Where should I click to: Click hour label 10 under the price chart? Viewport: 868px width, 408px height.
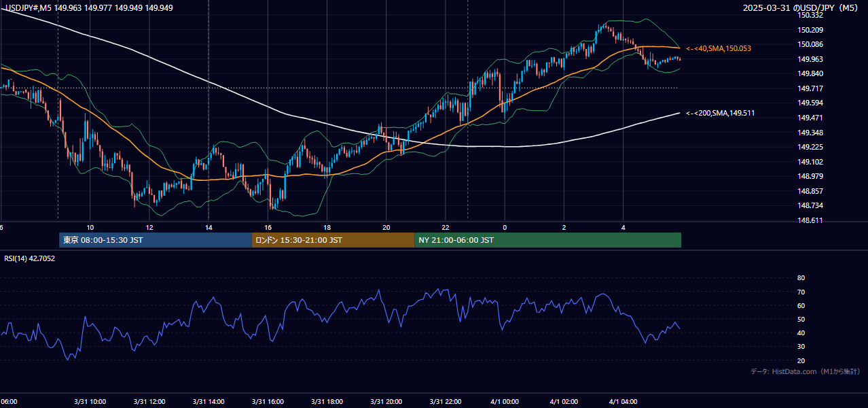90,227
